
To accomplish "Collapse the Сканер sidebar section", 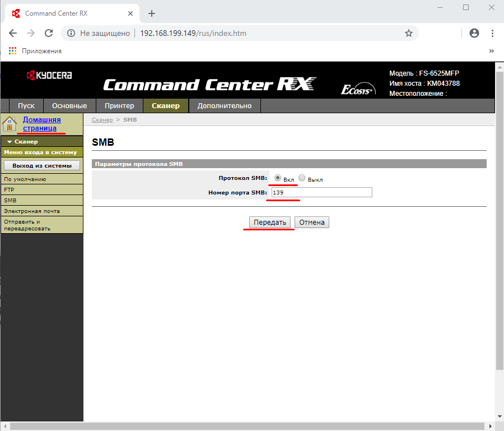I will [10, 142].
